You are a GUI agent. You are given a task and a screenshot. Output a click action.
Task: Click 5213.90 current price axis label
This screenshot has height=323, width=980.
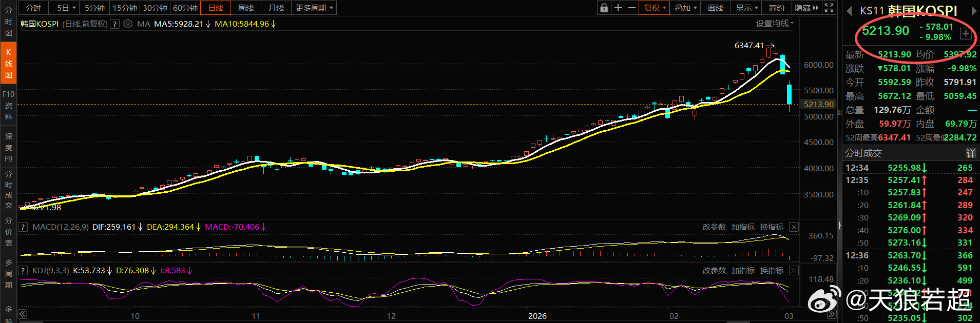(x=819, y=104)
